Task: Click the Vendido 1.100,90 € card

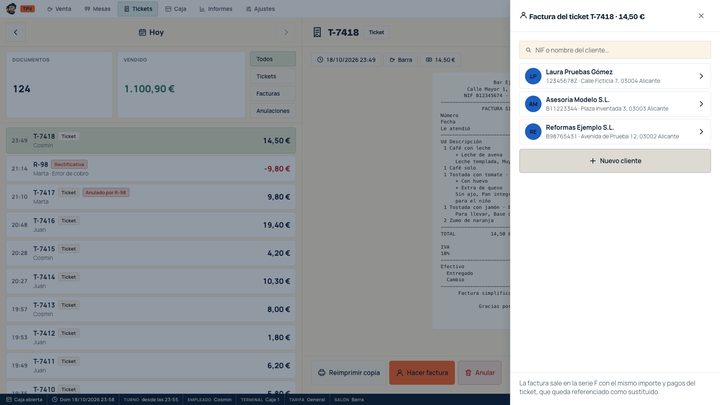Action: (x=181, y=84)
